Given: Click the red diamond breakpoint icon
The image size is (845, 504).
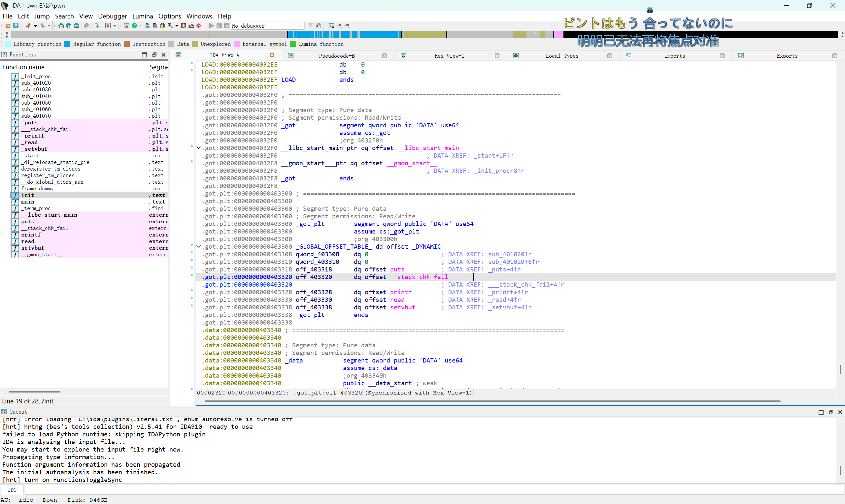Looking at the screenshot, I should [199, 26].
